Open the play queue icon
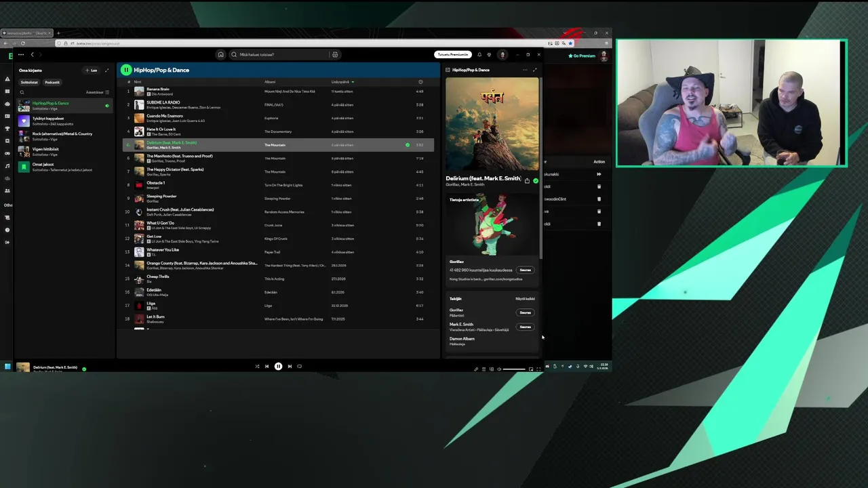 tap(484, 369)
